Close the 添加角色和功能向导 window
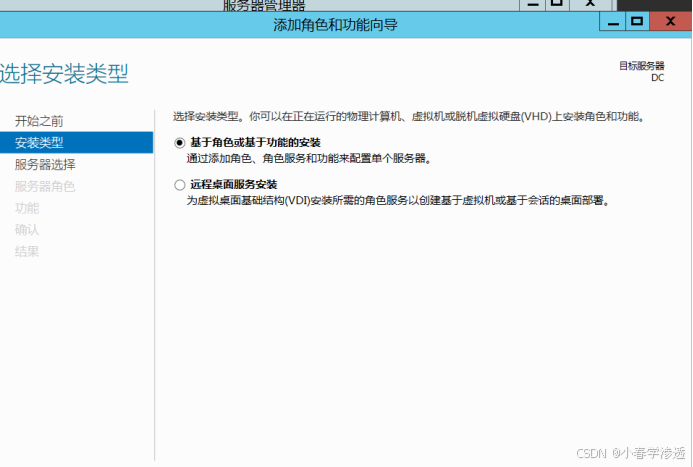 pyautogui.click(x=670, y=22)
